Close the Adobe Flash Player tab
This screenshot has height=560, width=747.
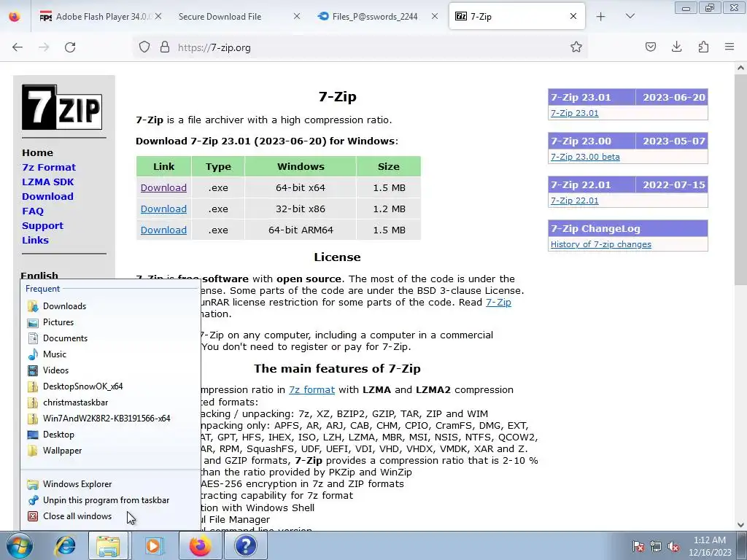[158, 16]
